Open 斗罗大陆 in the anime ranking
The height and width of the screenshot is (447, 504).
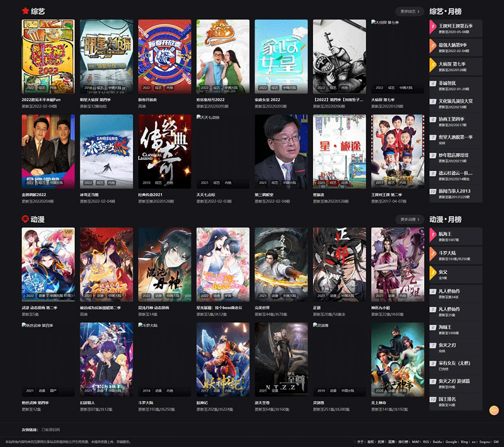point(455,255)
